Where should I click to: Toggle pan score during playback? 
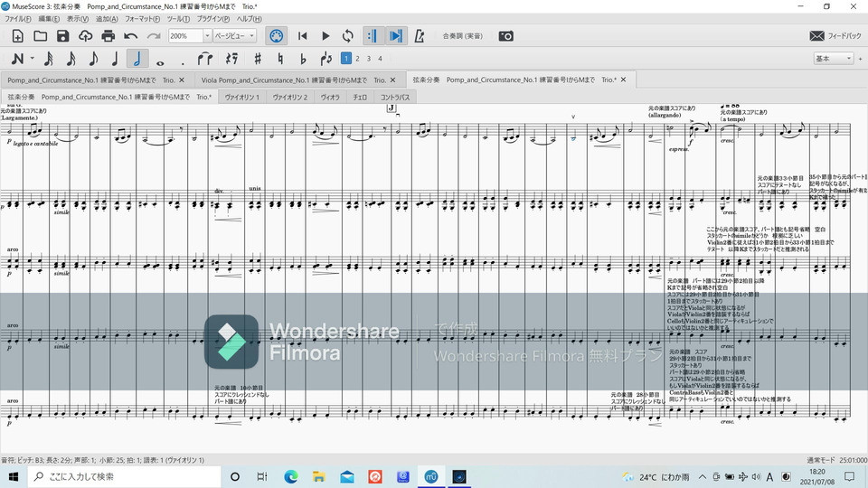click(395, 36)
